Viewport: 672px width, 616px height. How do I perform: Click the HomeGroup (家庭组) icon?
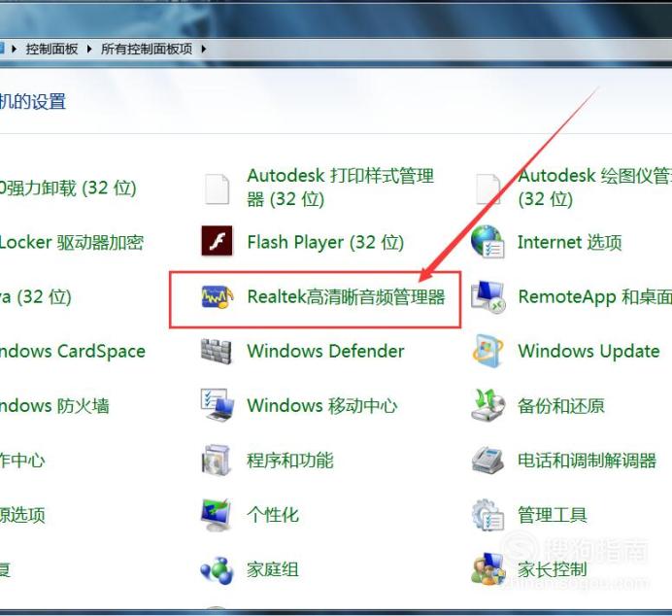(217, 569)
